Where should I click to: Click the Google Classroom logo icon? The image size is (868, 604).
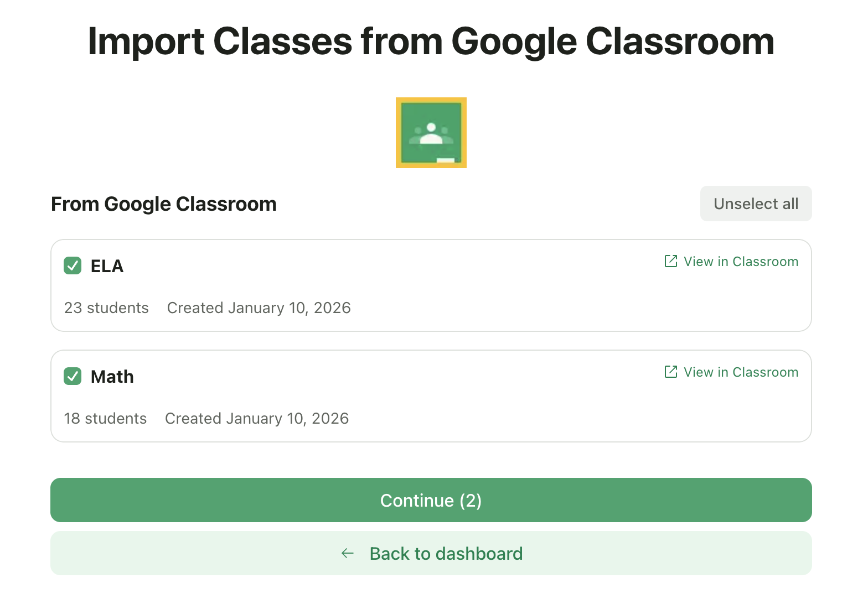click(x=431, y=132)
